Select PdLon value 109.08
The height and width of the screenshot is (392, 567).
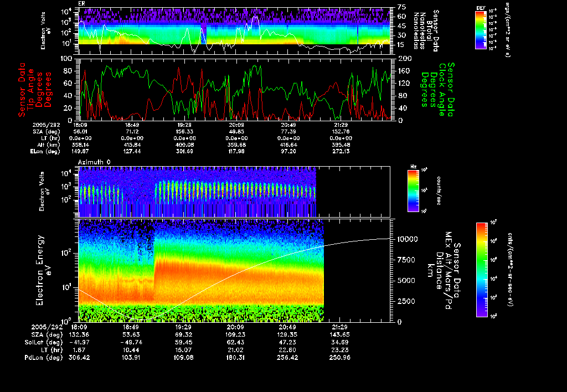[x=183, y=358]
